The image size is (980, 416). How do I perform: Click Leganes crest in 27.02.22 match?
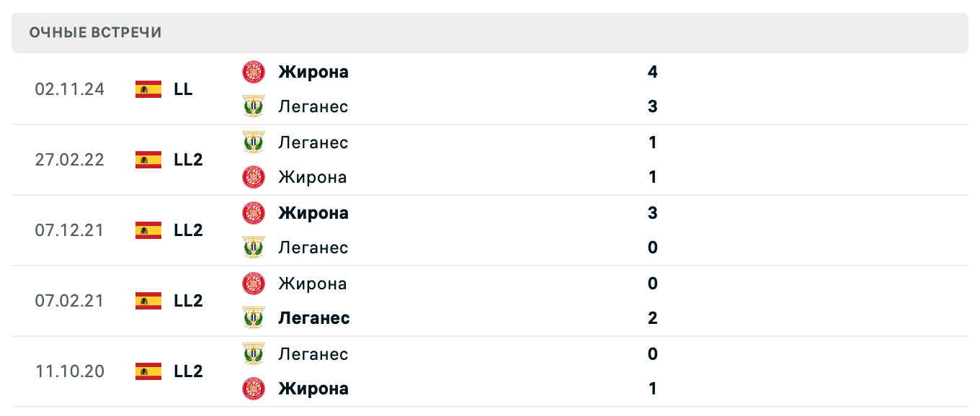[x=254, y=143]
